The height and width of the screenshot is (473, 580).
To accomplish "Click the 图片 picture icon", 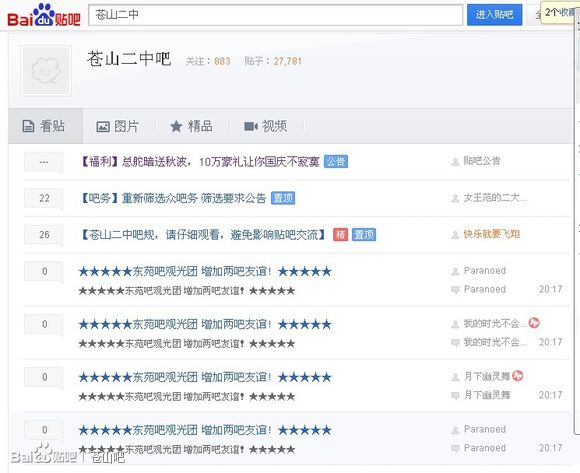I will 102,126.
